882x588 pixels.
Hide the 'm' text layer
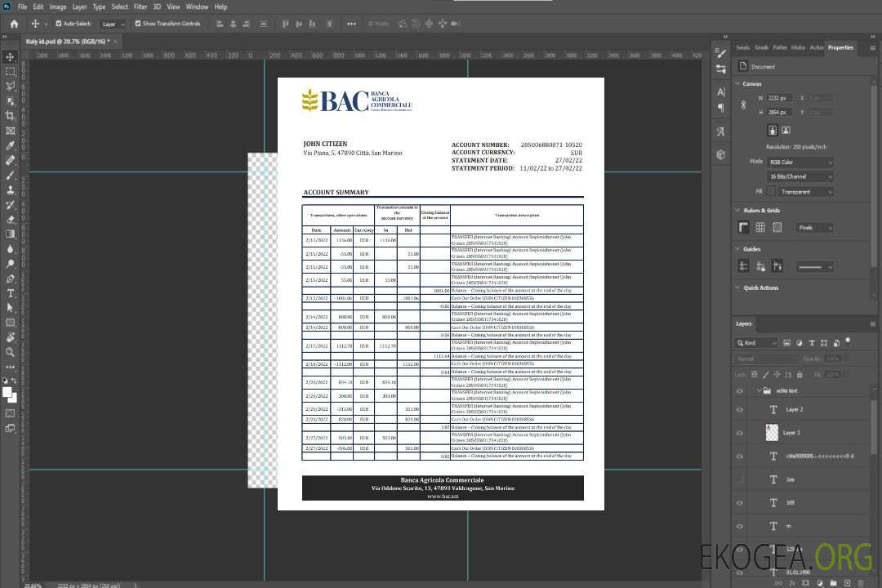[x=740, y=527]
